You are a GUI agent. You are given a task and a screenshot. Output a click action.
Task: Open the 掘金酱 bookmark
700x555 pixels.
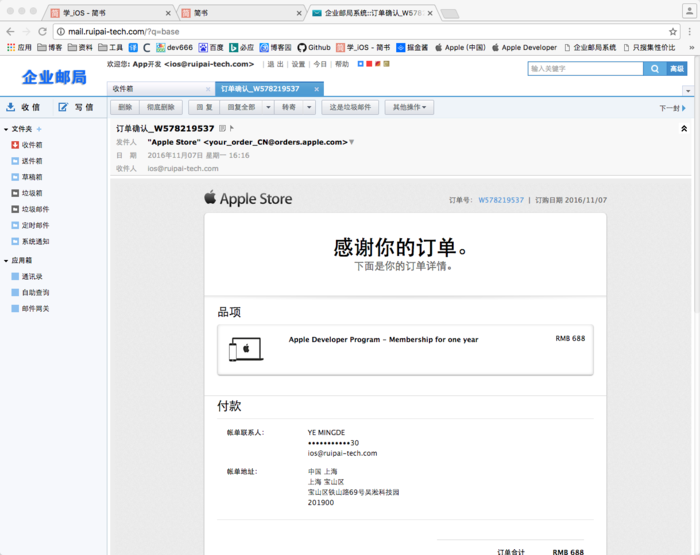pyautogui.click(x=412, y=47)
